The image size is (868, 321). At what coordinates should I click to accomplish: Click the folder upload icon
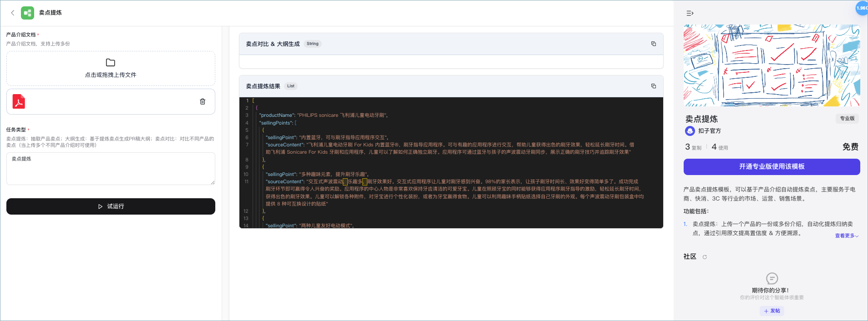[111, 62]
